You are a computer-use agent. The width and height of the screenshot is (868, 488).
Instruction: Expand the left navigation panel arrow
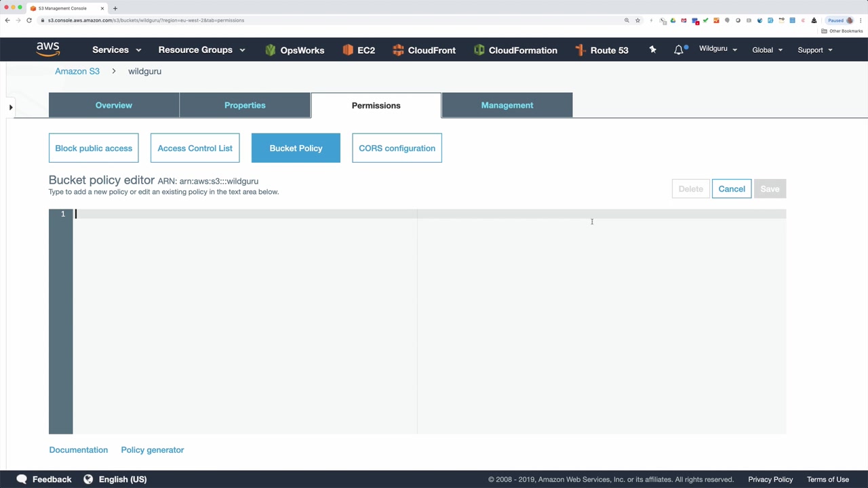[11, 107]
